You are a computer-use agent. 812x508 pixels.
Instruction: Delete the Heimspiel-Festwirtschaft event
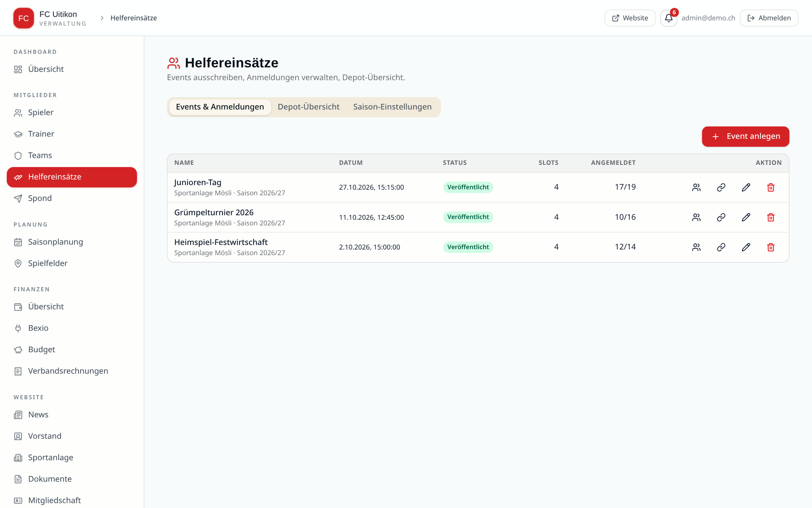(771, 247)
